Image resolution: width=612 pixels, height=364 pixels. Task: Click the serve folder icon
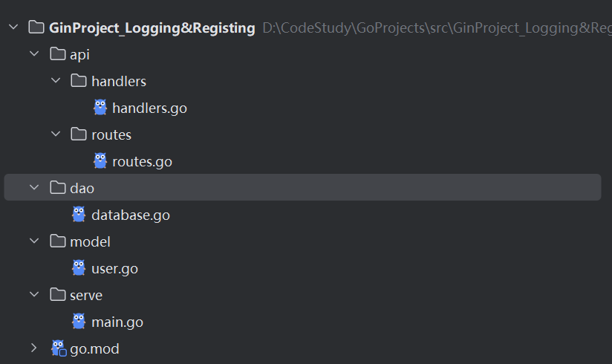pos(57,295)
